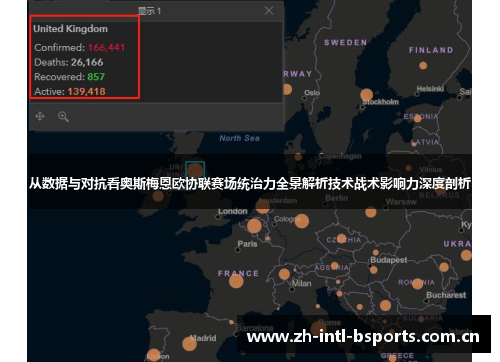This screenshot has width=500, height=362.
Task: Click the Czechia case circle
Action: 342,238
